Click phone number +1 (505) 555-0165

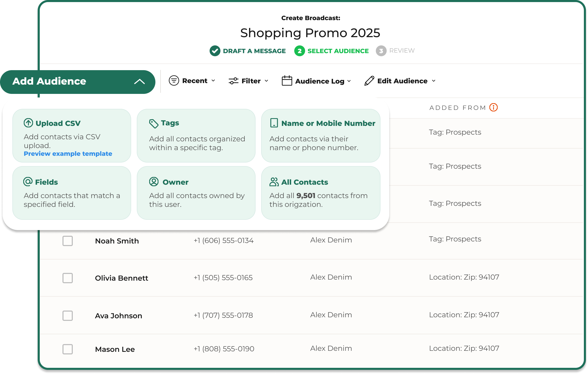pyautogui.click(x=223, y=278)
